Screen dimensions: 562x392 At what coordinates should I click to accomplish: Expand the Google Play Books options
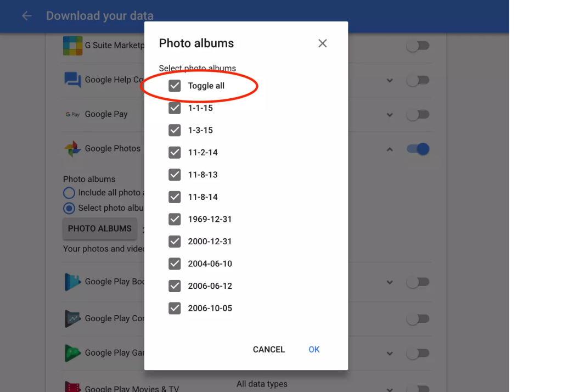tap(390, 282)
